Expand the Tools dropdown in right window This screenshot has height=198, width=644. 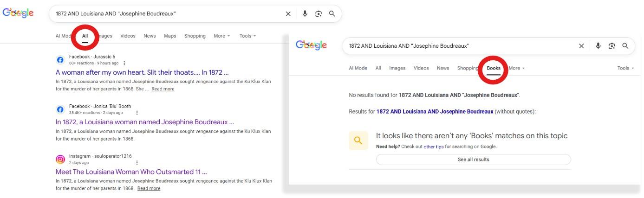625,68
